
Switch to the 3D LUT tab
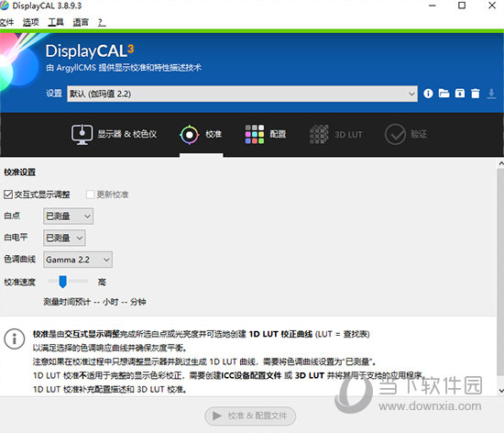[x=336, y=134]
